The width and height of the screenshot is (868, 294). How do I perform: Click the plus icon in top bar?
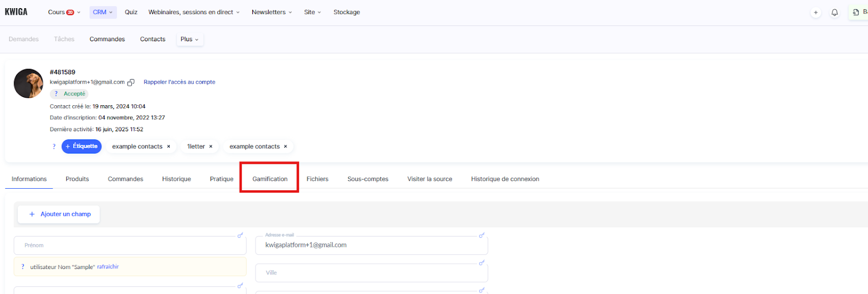click(815, 12)
